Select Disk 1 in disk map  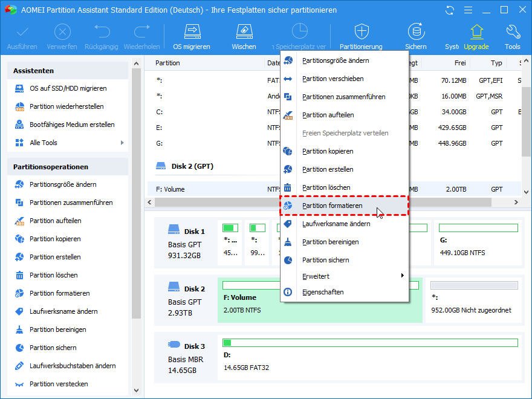[186, 243]
